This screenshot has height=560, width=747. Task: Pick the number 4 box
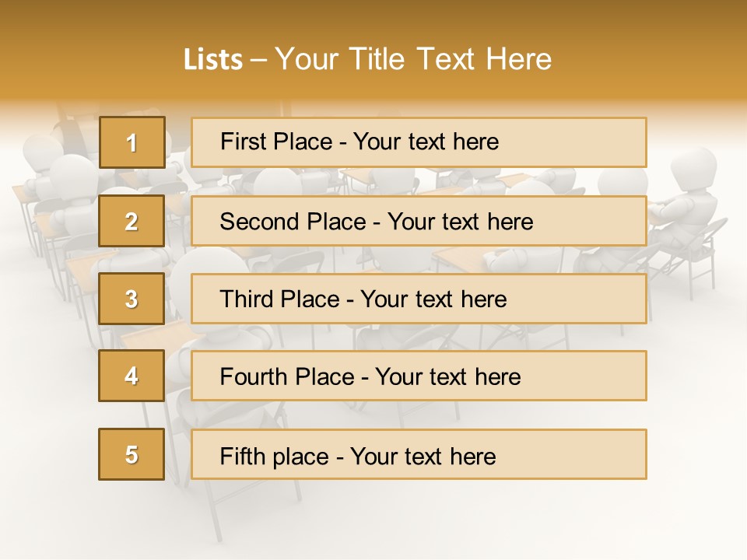[132, 376]
